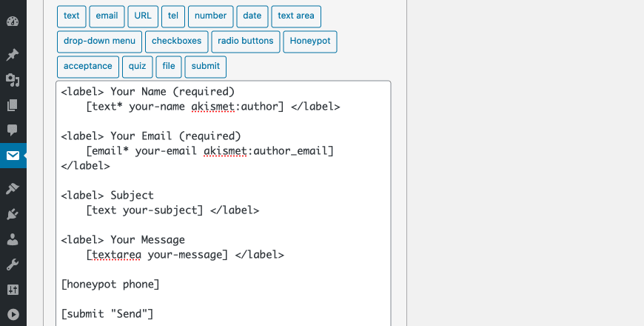Insert a Honeypot tag
Image resolution: width=644 pixels, height=326 pixels.
tap(310, 41)
